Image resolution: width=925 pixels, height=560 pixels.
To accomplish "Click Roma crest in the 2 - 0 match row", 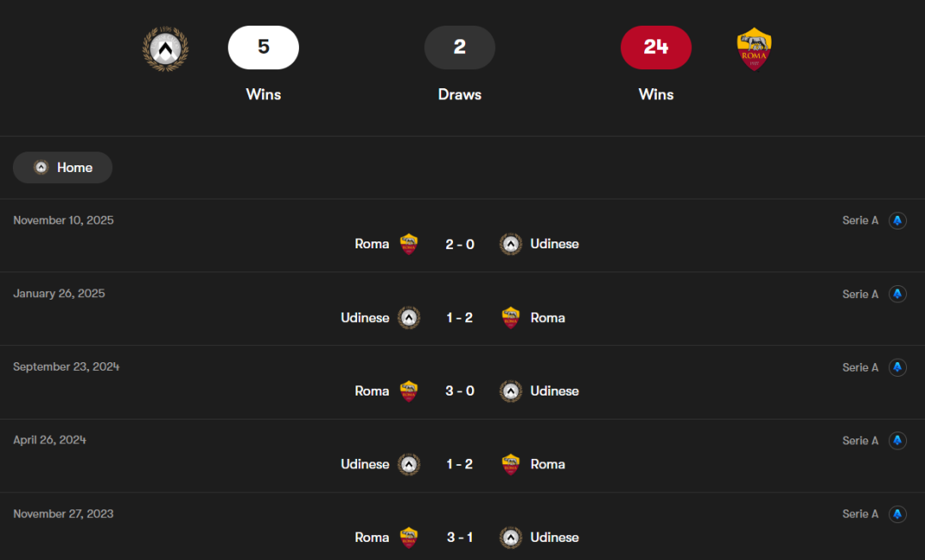I will (x=409, y=244).
